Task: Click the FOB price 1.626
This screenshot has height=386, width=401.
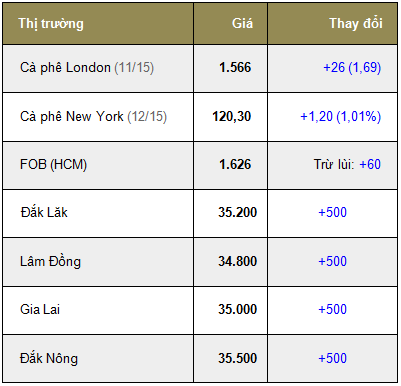Action: (x=235, y=165)
